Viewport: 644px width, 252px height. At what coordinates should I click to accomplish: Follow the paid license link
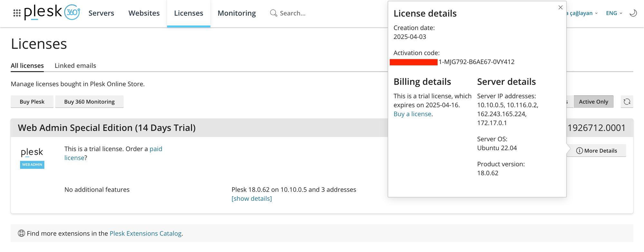[113, 153]
